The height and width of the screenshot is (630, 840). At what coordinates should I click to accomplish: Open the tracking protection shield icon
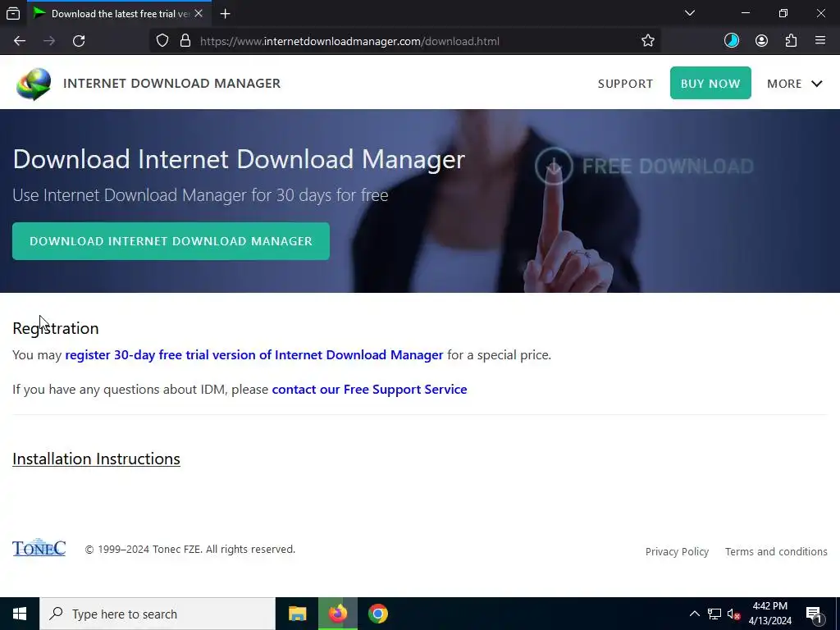point(162,41)
